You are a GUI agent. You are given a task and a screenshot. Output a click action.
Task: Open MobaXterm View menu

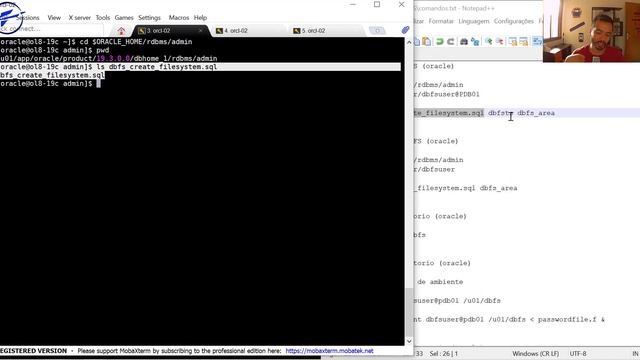[x=54, y=18]
